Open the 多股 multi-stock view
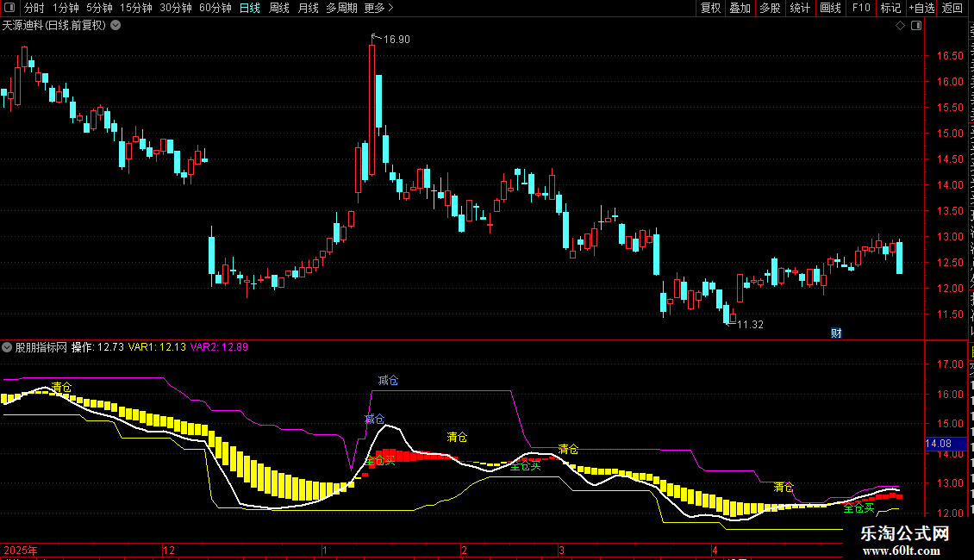 (770, 8)
